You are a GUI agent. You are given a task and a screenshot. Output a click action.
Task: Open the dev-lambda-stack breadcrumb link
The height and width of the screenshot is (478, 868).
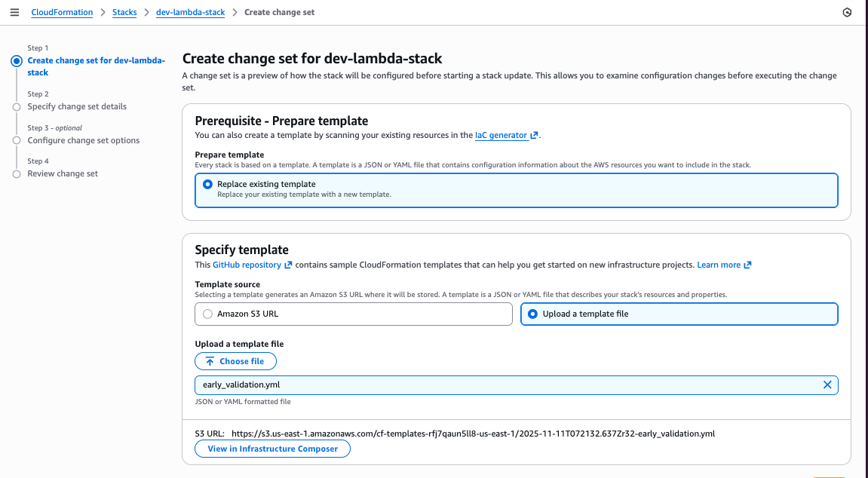coord(190,12)
